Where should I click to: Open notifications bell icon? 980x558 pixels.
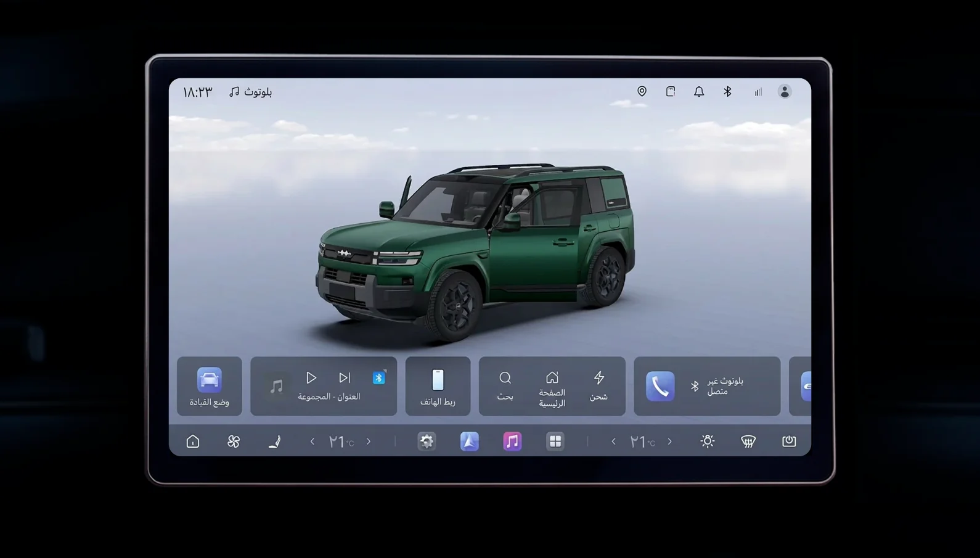698,91
